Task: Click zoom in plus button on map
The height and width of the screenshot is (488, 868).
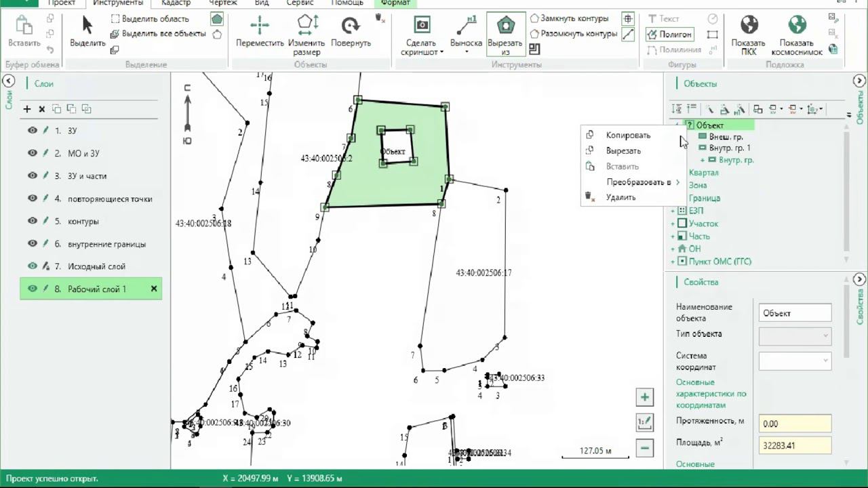Action: coord(645,397)
